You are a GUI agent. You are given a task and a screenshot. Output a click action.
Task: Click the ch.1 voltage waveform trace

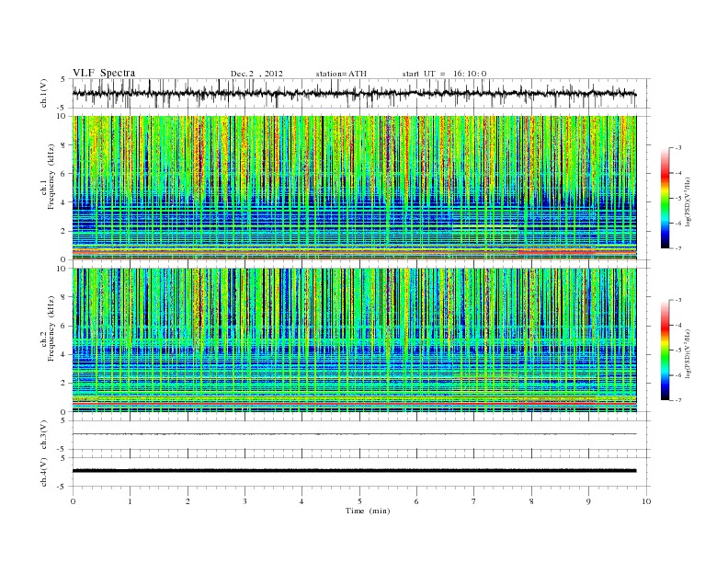pos(354,93)
